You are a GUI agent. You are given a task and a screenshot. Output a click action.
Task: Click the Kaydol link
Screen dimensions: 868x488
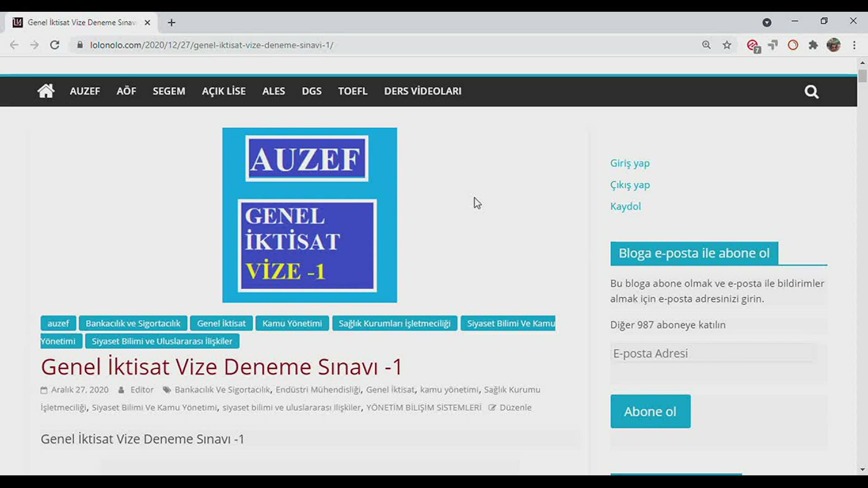click(x=625, y=206)
